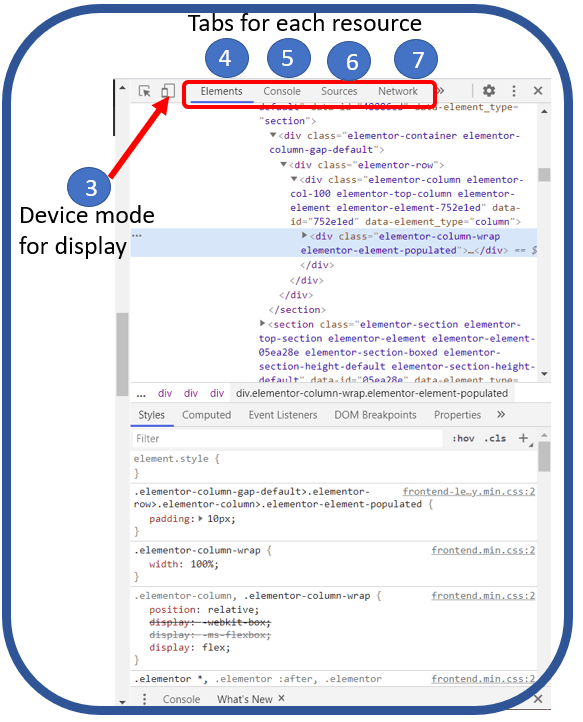Viewport: 583px width, 722px height.
Task: Add a new style rule plus icon
Action: coord(523,438)
